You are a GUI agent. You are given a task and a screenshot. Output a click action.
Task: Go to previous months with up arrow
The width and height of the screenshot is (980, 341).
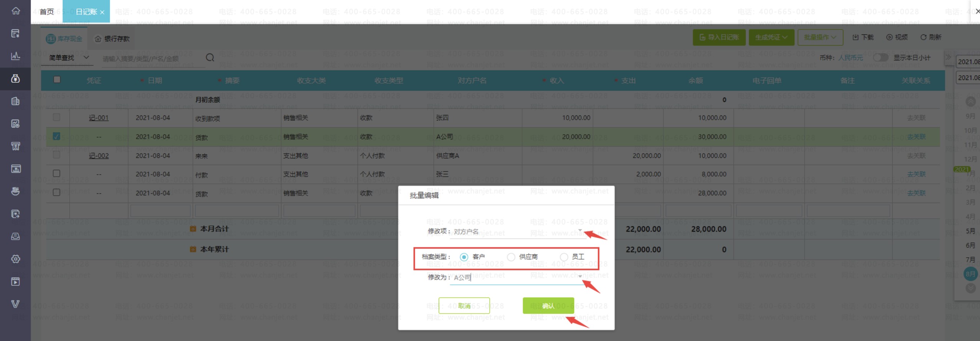pos(970,102)
